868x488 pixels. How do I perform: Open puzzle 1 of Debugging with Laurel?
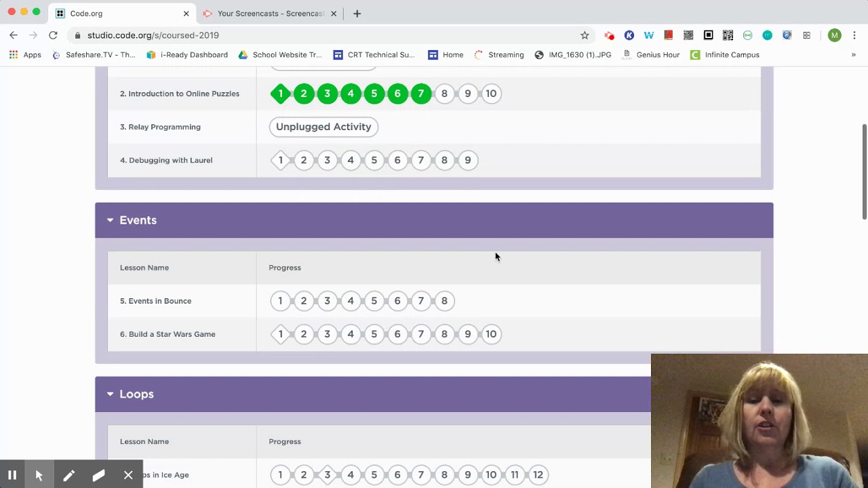(x=281, y=160)
